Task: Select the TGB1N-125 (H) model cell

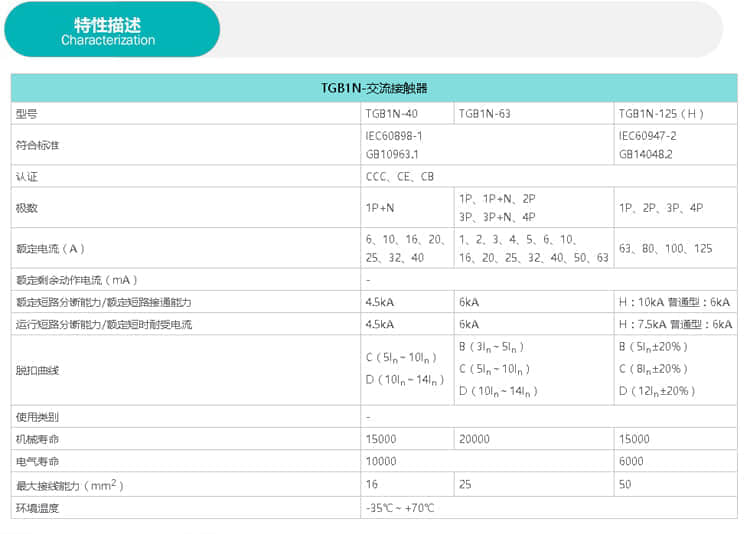Action: tap(661, 114)
